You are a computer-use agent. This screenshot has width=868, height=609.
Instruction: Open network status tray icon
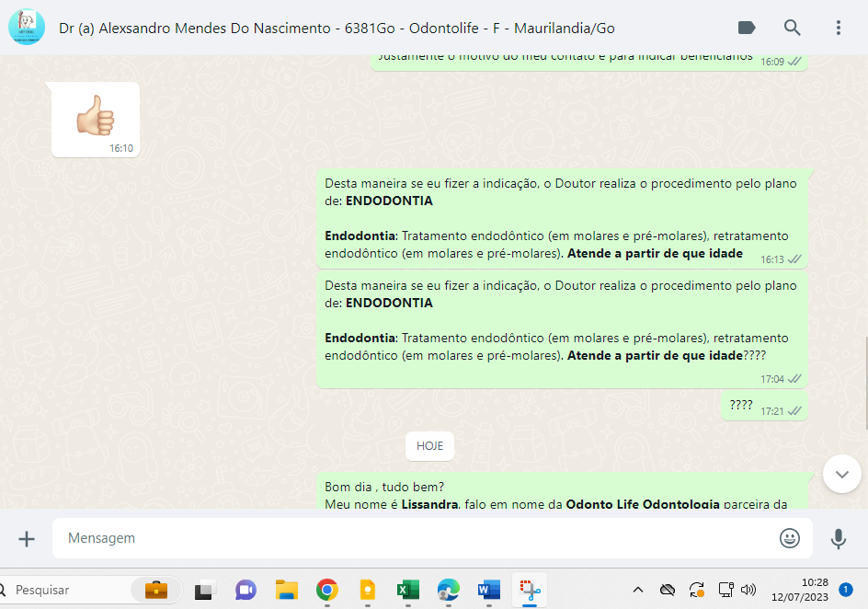[725, 591]
